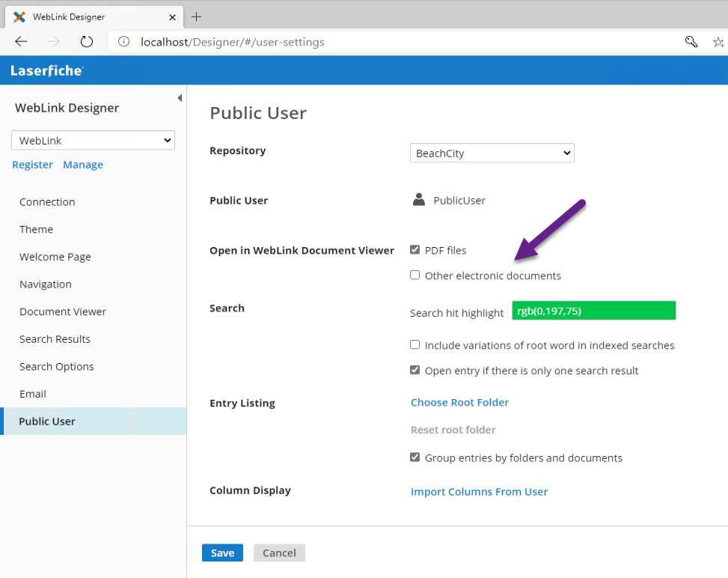The width and height of the screenshot is (728, 578).
Task: Click the PublicUser name text
Action: 459,200
